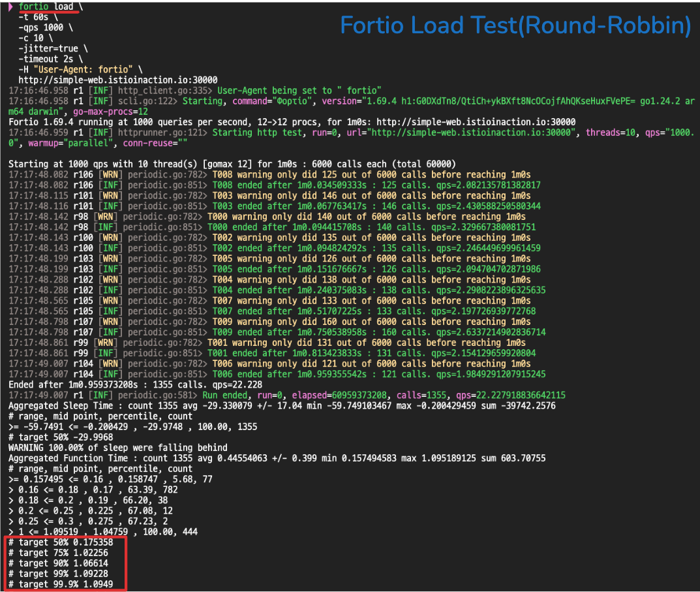The height and width of the screenshot is (592, 700).
Task: Click the '-c 10' option line
Action: tap(36, 39)
